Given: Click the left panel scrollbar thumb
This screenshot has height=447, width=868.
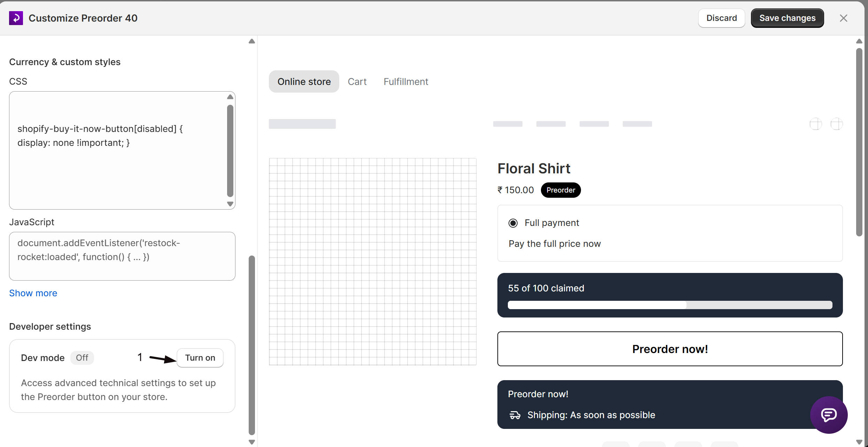Looking at the screenshot, I should [x=252, y=345].
